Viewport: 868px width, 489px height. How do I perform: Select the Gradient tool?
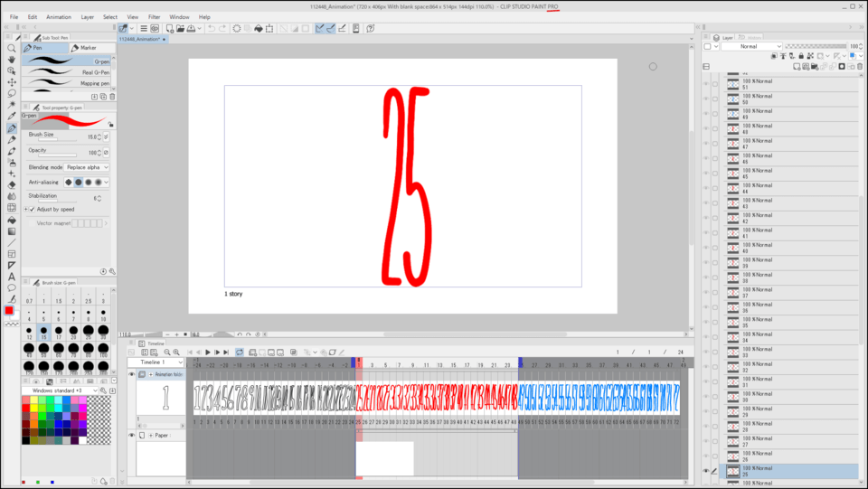click(11, 231)
